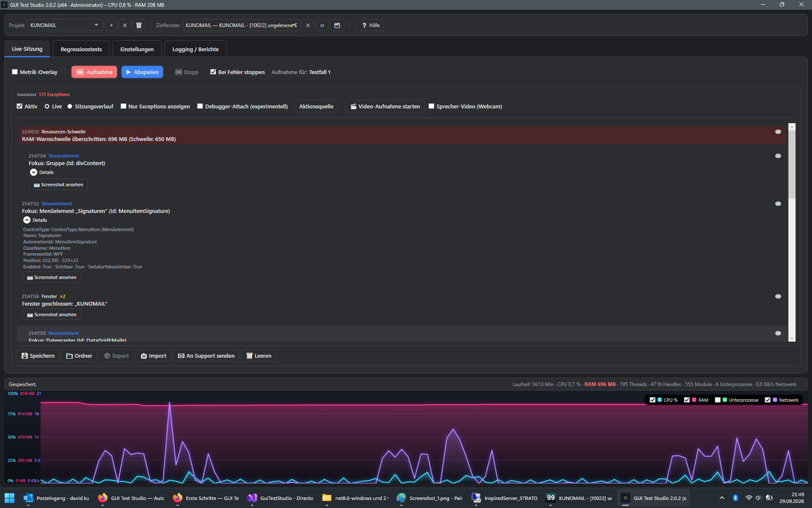Toggle the CPU % chart series
The width and height of the screenshot is (812, 508).
click(x=653, y=400)
